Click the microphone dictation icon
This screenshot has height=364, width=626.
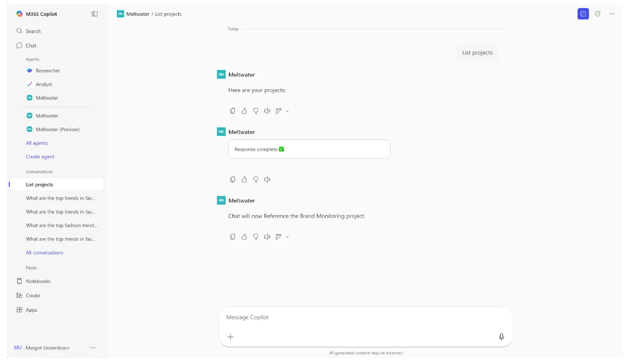[502, 337]
